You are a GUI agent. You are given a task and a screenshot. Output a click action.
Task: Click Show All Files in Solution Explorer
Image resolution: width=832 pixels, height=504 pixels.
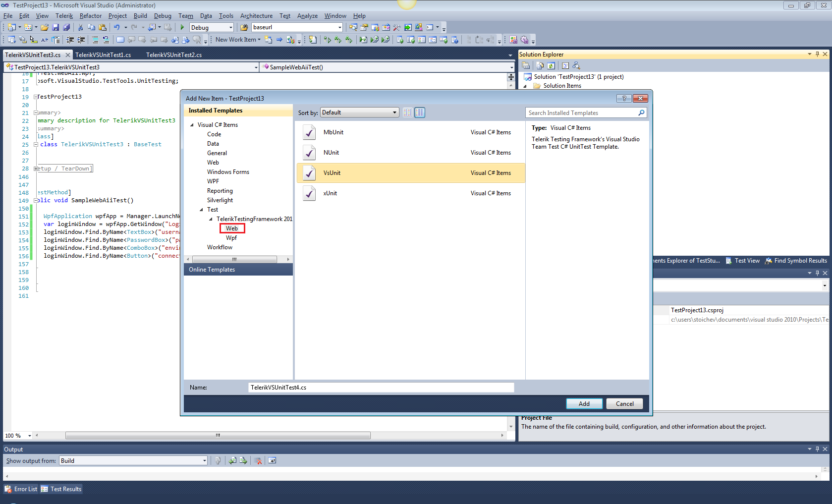click(x=540, y=65)
